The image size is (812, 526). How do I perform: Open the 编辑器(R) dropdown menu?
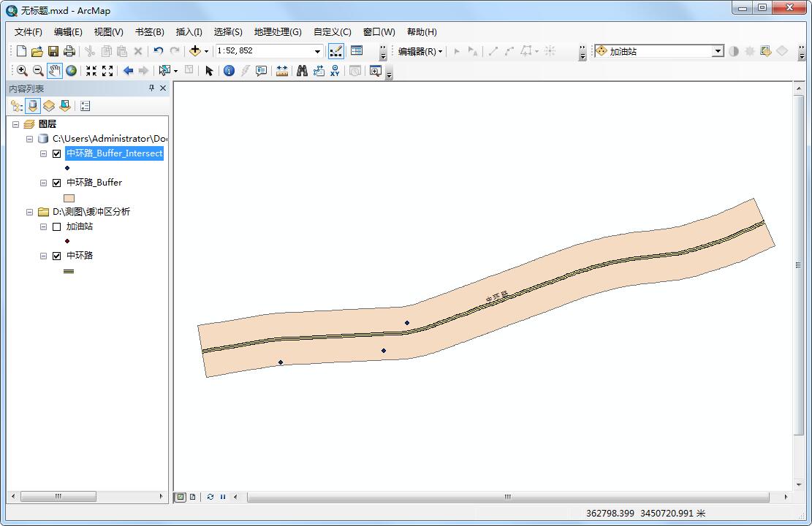420,51
